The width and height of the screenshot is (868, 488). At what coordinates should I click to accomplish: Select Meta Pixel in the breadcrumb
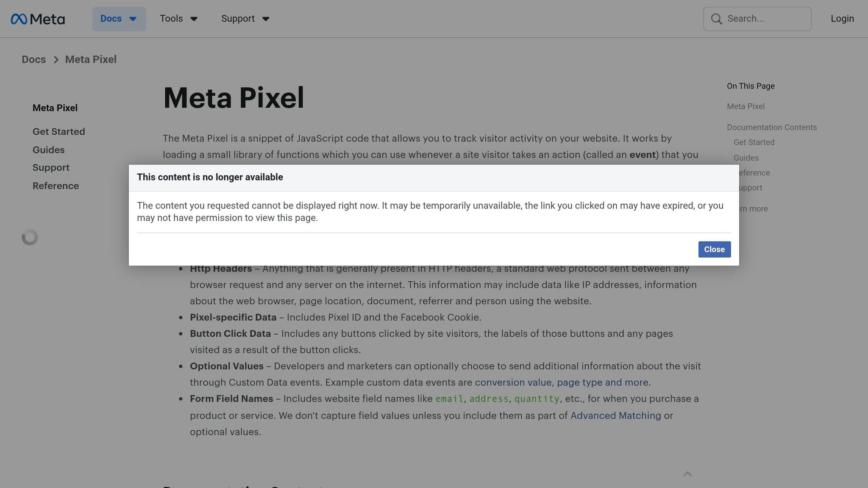pos(90,60)
